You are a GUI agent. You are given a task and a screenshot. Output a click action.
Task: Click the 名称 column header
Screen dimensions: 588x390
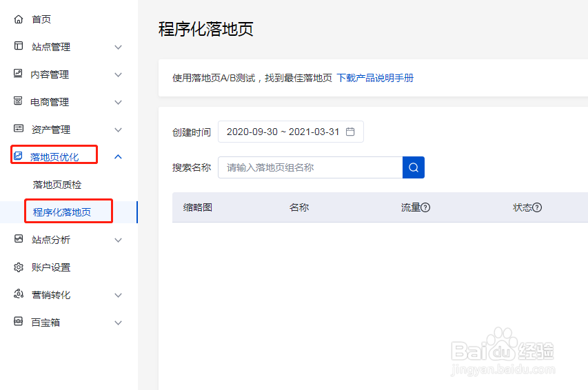tap(299, 207)
